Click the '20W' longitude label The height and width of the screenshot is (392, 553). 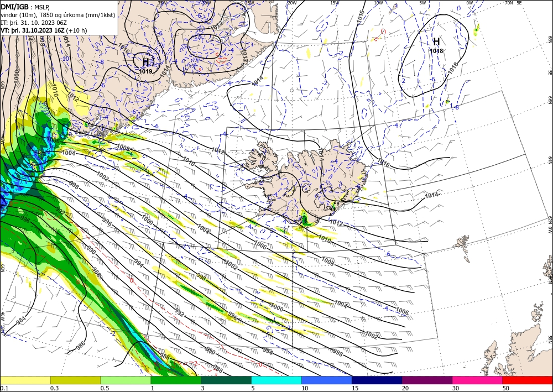[x=292, y=3]
